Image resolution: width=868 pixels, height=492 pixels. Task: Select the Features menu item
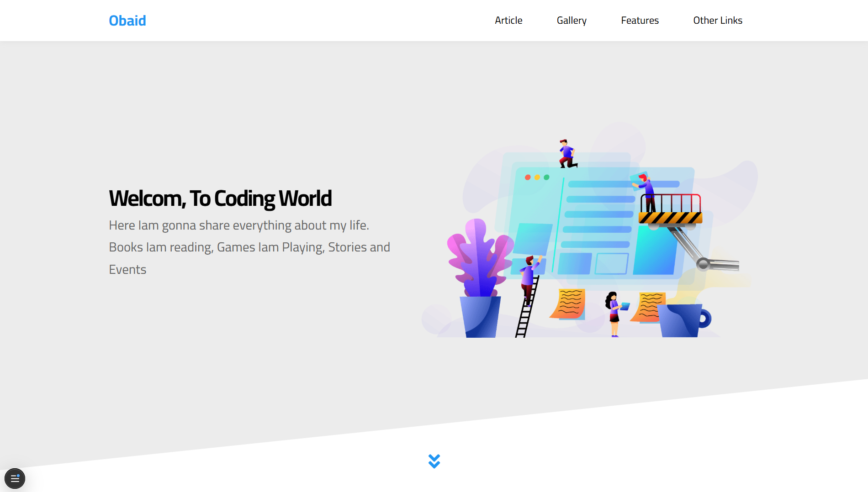(x=640, y=21)
